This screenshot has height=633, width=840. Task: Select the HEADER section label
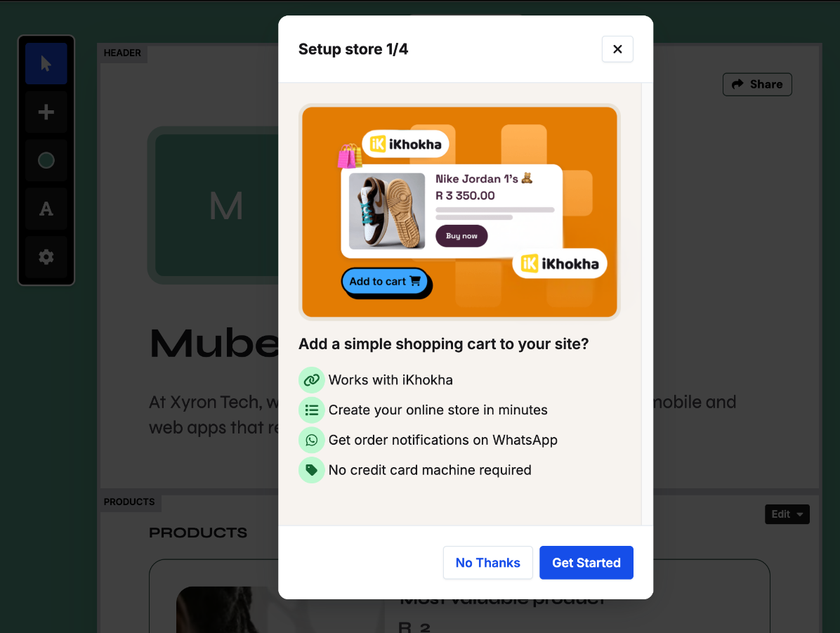pos(122,53)
